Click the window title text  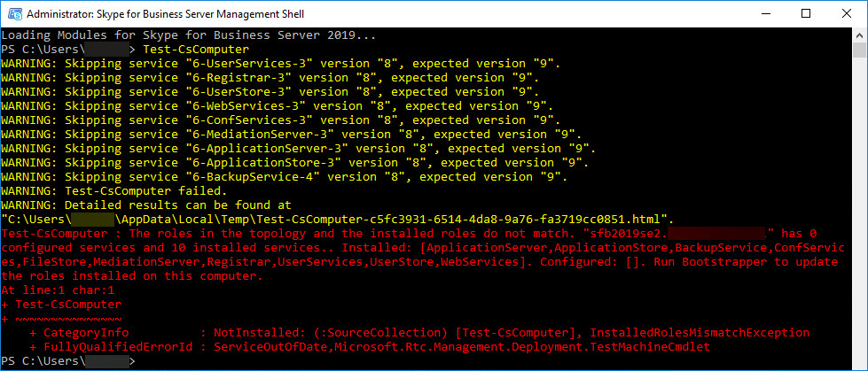(x=165, y=14)
